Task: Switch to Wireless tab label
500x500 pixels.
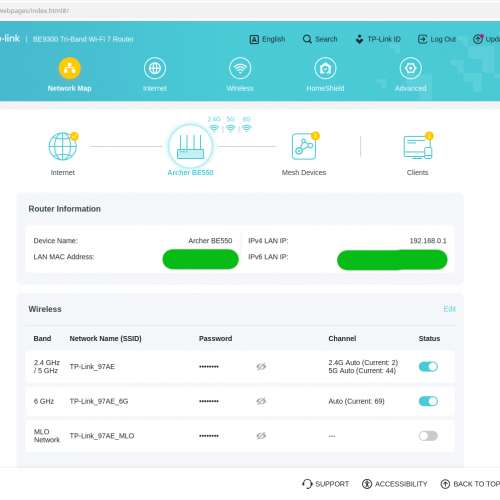Action: pos(240,88)
